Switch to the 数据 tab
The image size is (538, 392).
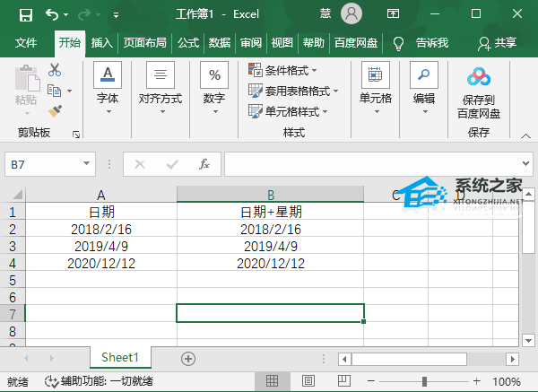coord(220,43)
